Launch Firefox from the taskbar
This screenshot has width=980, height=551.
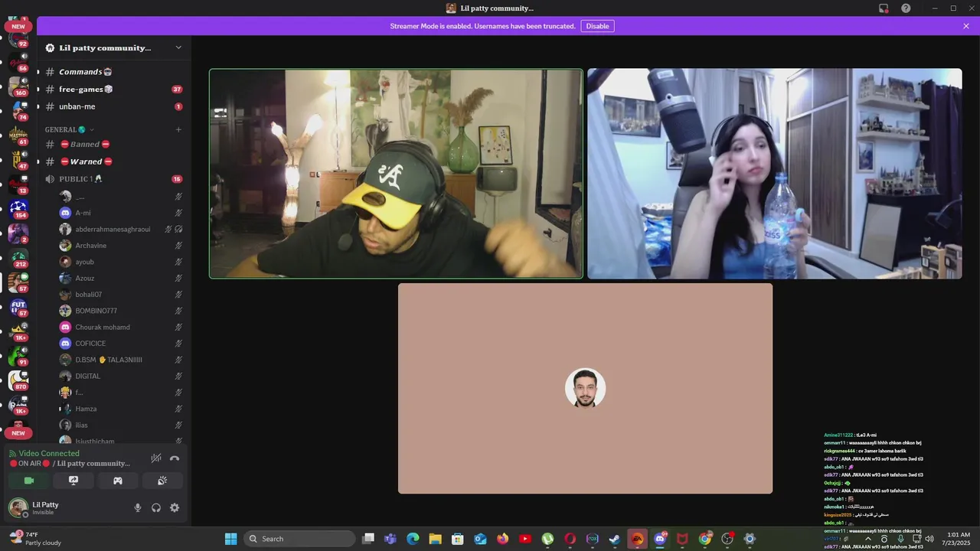[502, 539]
